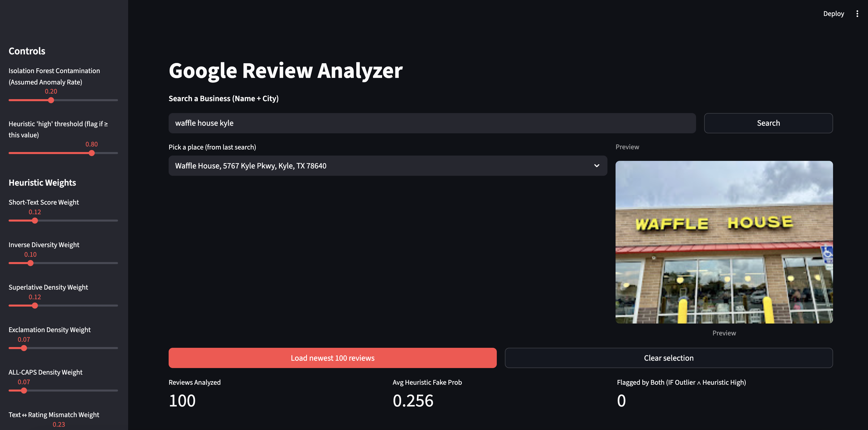Click the Search button

[x=768, y=123]
